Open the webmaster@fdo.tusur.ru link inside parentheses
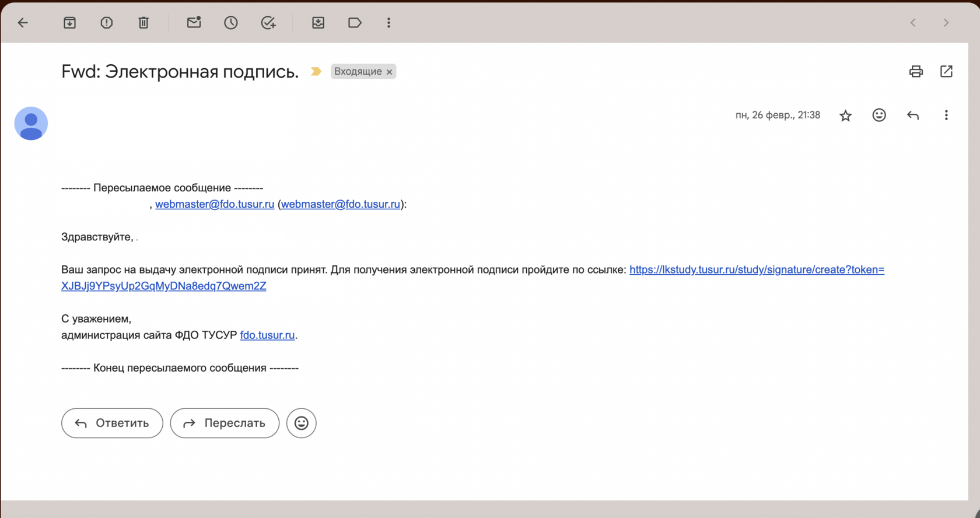Screen dimensions: 980x518 [341, 204]
